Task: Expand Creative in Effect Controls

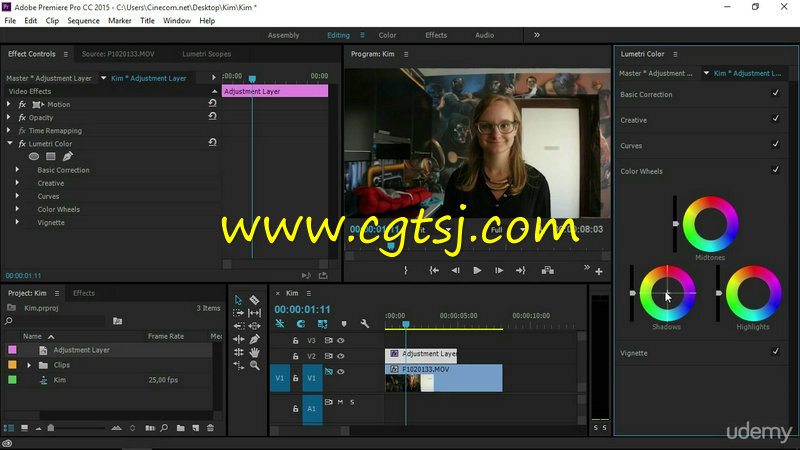Action: 17,183
